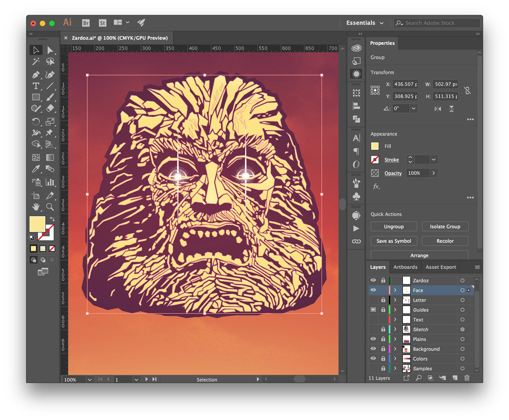Hide the Plains layer

tap(373, 339)
